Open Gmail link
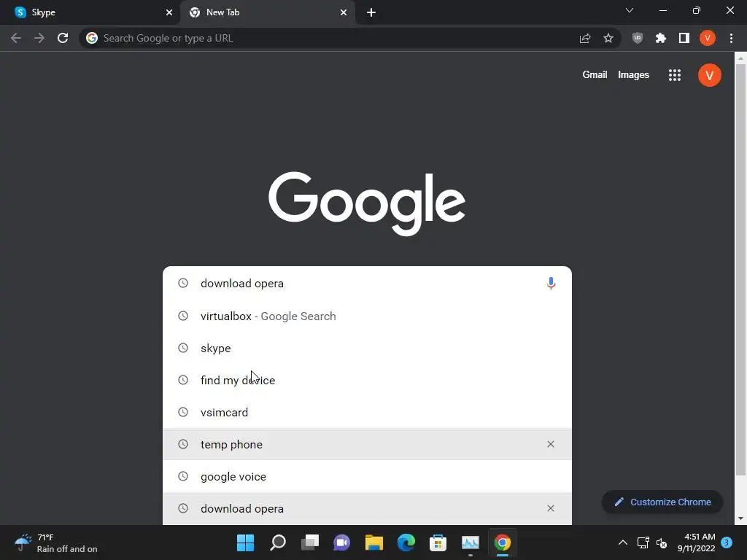 click(595, 75)
